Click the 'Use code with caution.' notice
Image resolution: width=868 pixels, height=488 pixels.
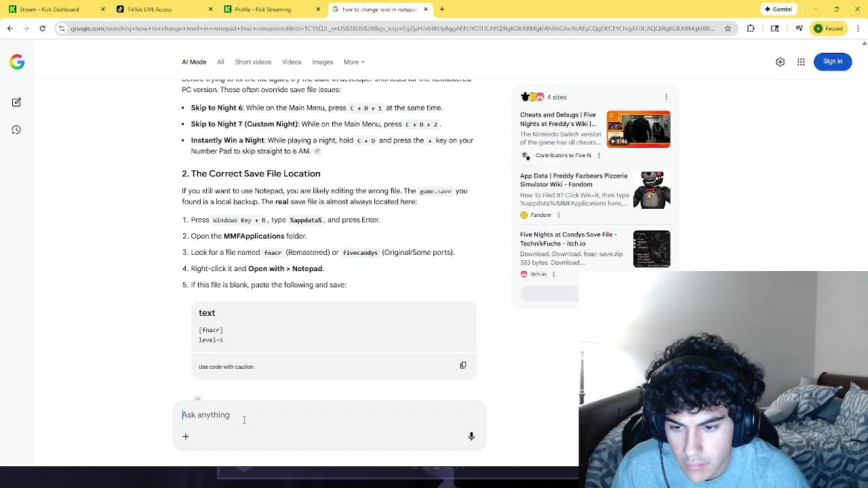click(226, 367)
